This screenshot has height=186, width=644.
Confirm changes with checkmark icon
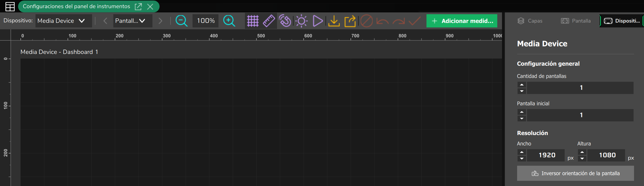click(415, 21)
